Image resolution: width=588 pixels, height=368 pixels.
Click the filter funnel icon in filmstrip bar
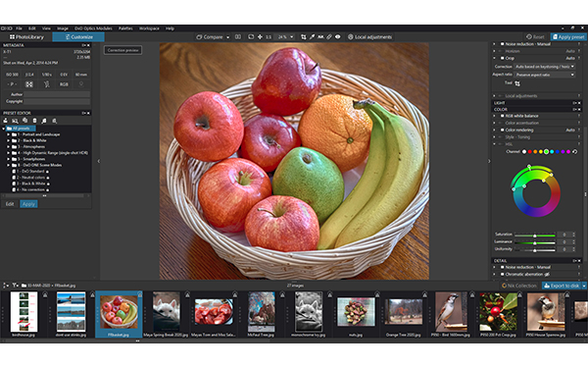[x=15, y=286]
